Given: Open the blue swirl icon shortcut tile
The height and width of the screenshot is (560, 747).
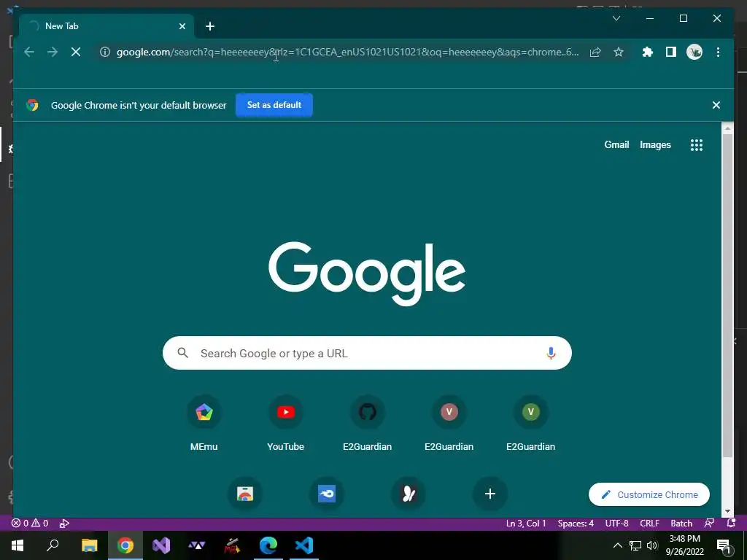Looking at the screenshot, I should [x=326, y=494].
